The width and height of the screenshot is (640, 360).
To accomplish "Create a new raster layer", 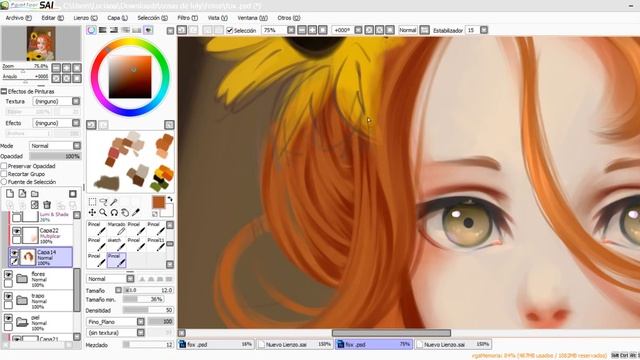I will 10,194.
